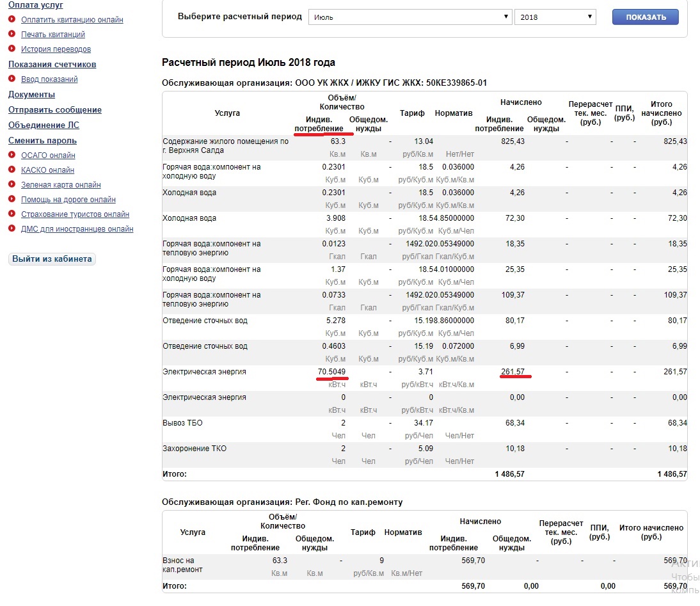
Task: Go to Отправить сообщение
Action: 55,109
